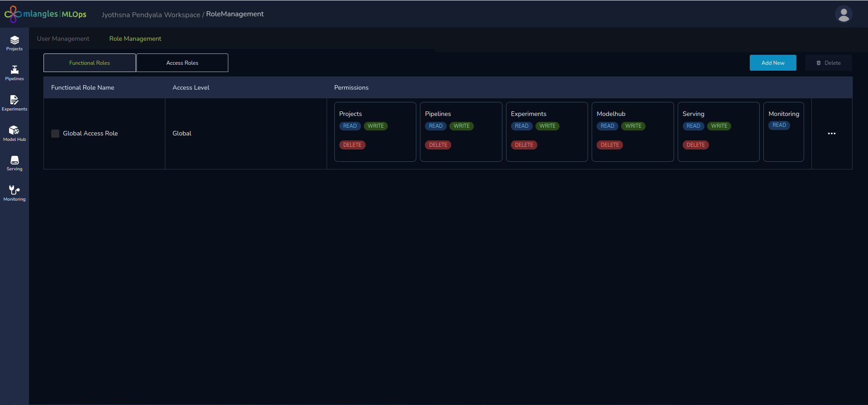Click the Delete button with trash icon
The height and width of the screenshot is (405, 868).
(828, 63)
